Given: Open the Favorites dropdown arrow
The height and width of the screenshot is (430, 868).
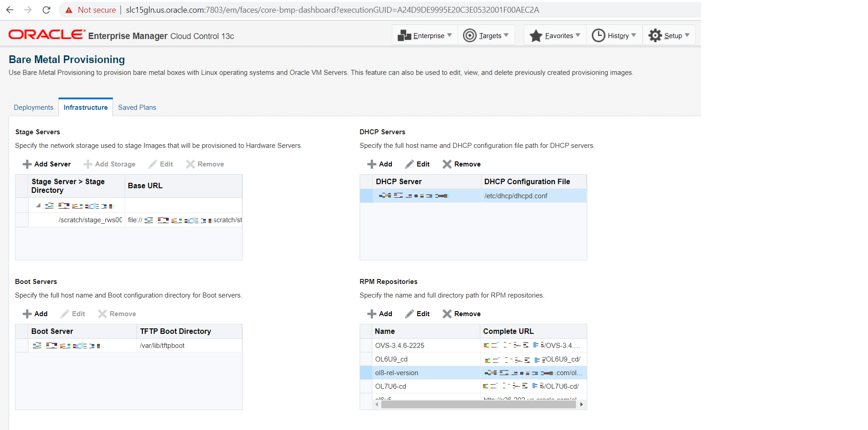Looking at the screenshot, I should [x=578, y=35].
